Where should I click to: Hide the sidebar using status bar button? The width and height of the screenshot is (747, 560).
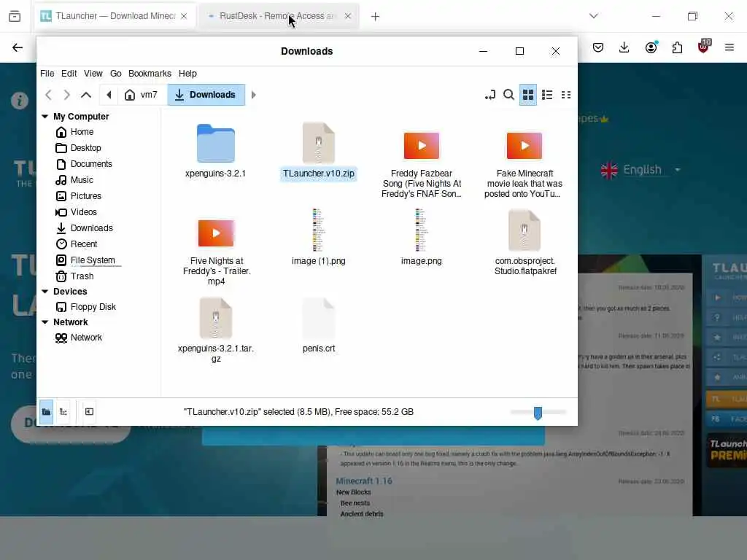(89, 412)
